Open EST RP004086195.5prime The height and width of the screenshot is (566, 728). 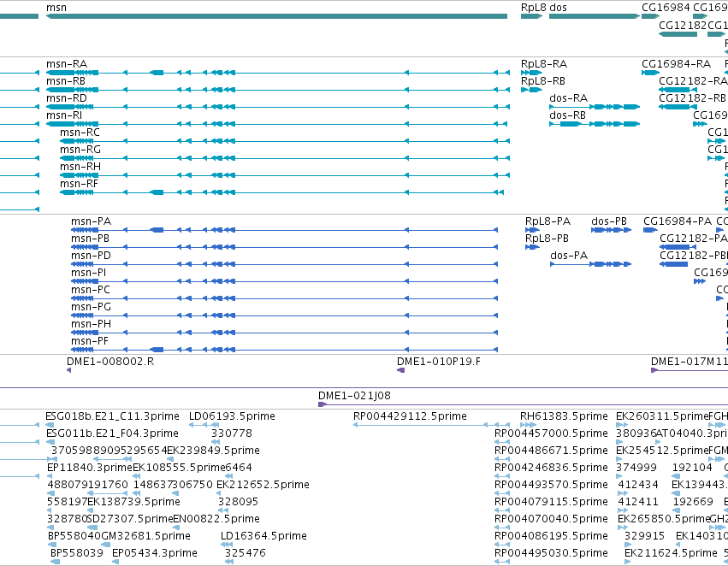(x=551, y=537)
